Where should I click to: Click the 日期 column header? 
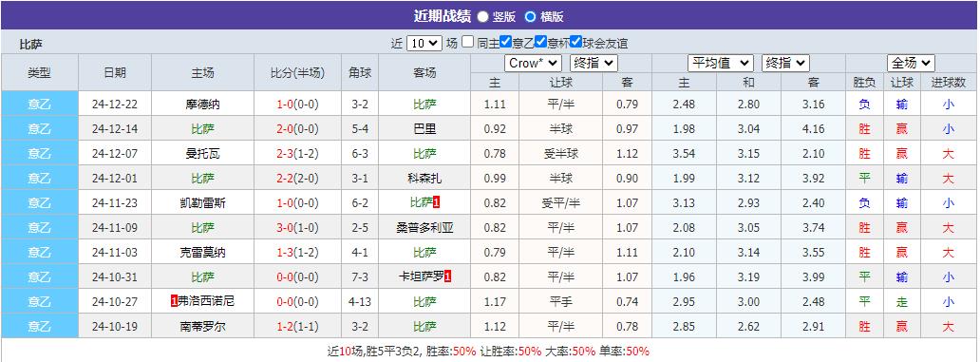pos(115,72)
